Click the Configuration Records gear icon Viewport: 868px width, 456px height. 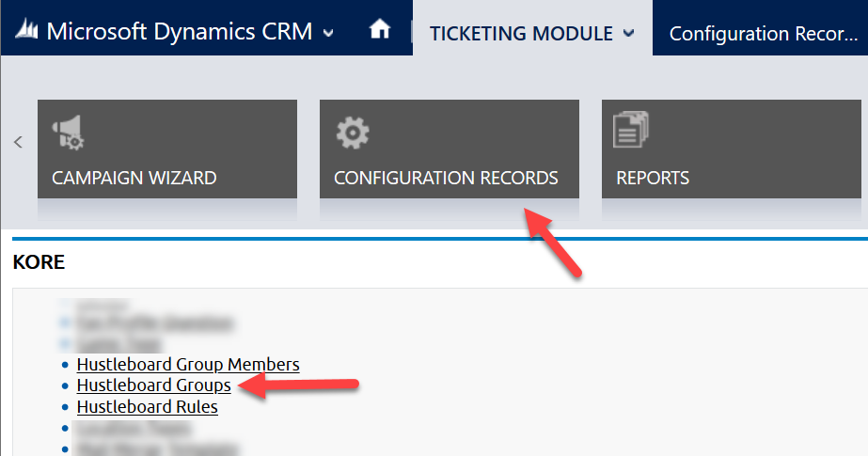(x=353, y=133)
